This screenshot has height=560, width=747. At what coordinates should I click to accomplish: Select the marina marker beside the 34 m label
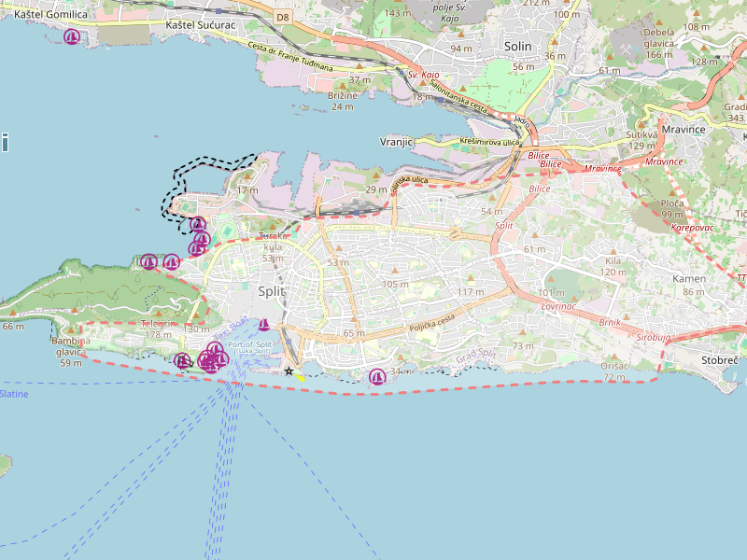click(x=377, y=377)
